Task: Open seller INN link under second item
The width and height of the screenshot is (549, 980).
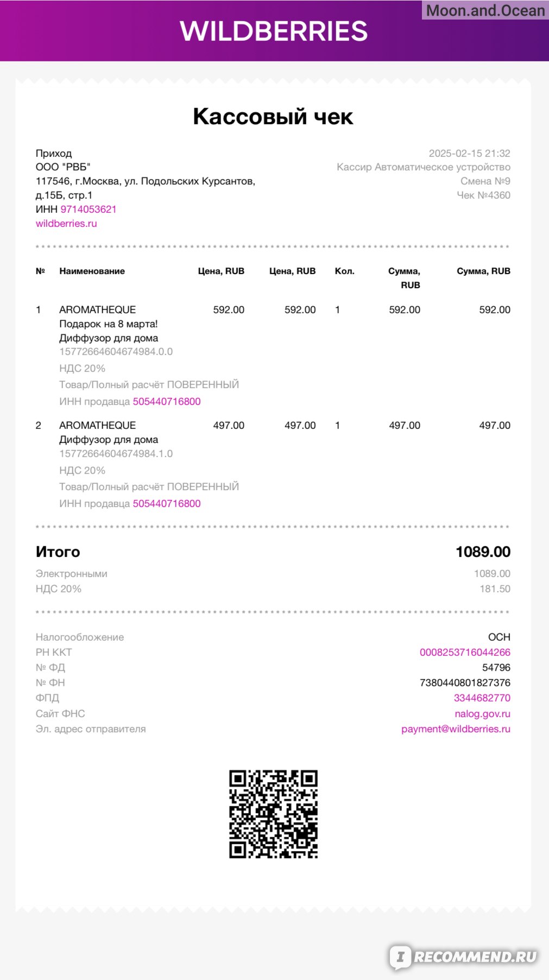Action: [167, 503]
